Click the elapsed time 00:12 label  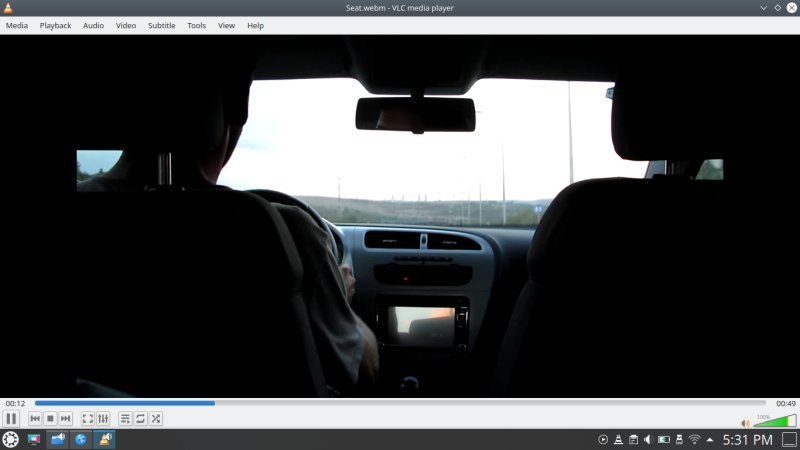15,403
